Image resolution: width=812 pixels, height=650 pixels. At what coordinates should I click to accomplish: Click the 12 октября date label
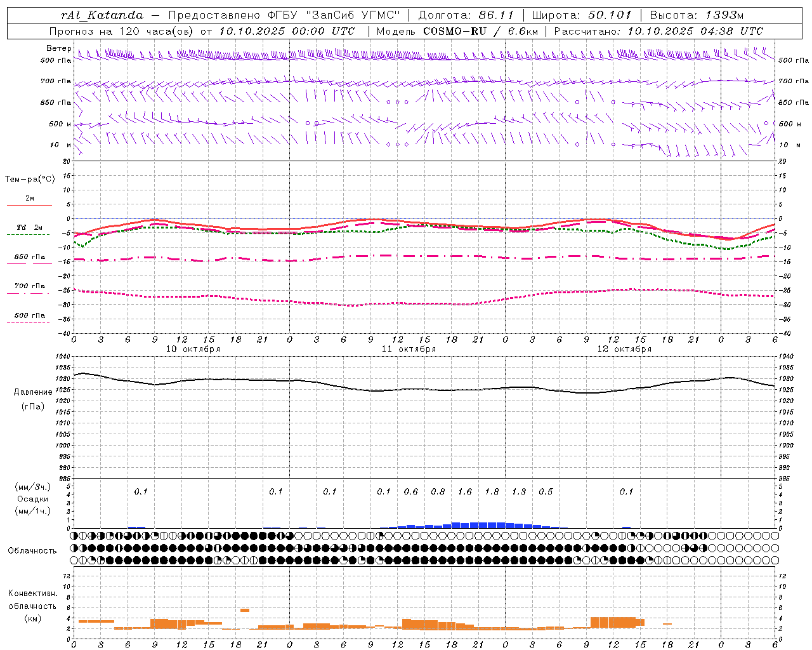(624, 349)
